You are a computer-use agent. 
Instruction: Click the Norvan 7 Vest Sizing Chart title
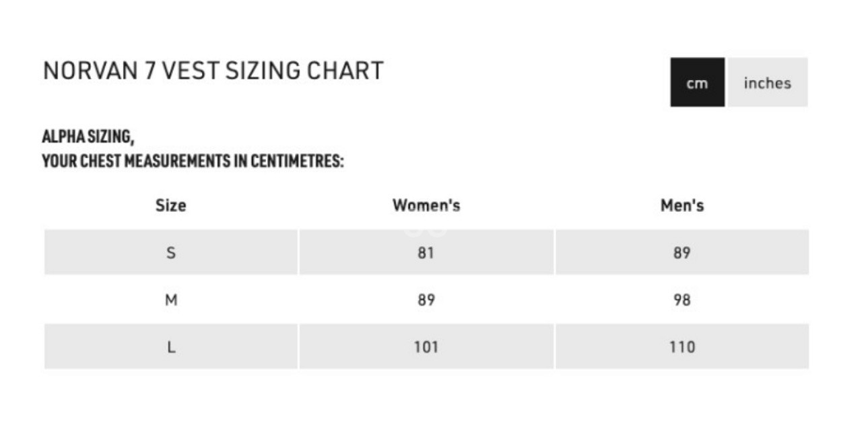(x=213, y=71)
